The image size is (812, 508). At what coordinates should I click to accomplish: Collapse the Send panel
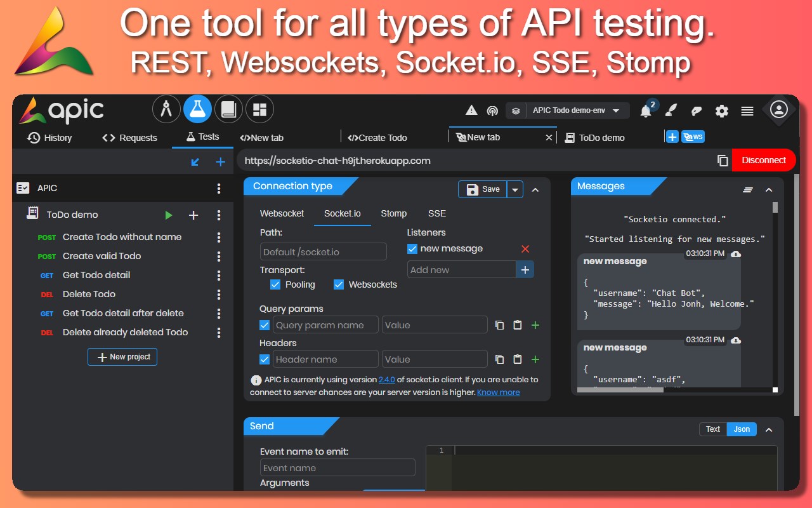coord(769,430)
